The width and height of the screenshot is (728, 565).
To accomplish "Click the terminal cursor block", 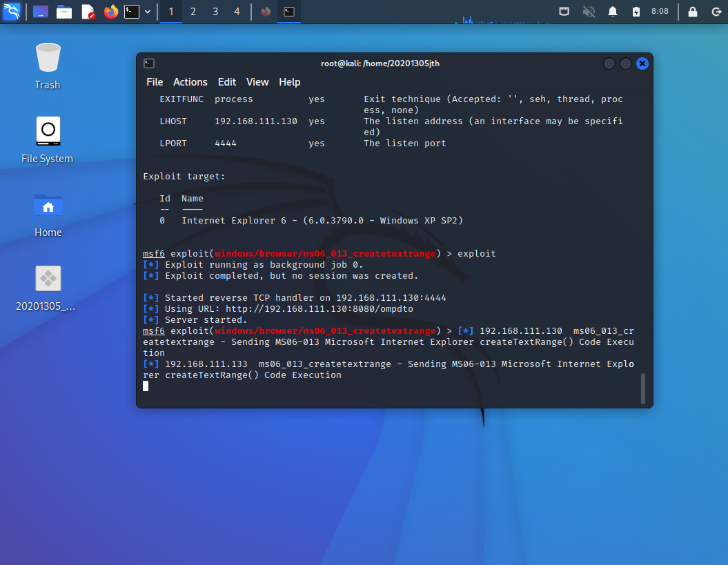I will coord(146,386).
